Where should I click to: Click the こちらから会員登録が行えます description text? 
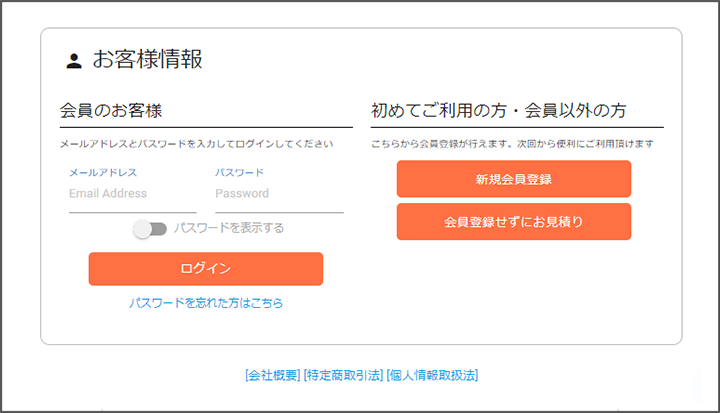512,144
